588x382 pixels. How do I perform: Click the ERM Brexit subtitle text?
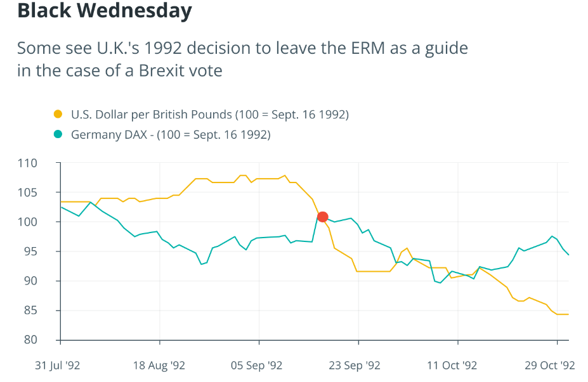(x=242, y=59)
